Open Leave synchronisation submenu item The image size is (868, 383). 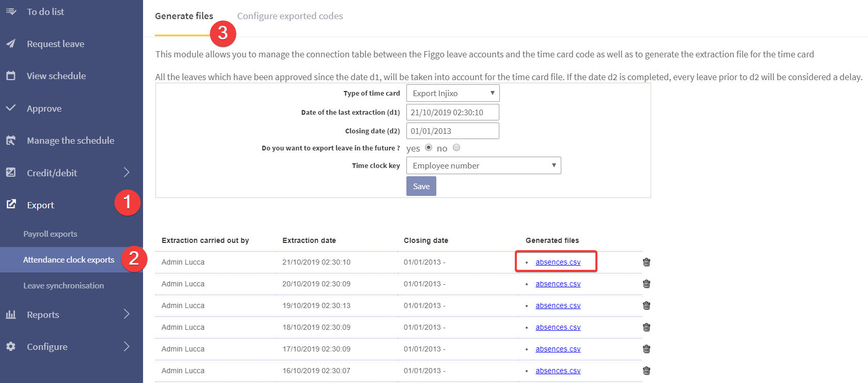point(64,285)
